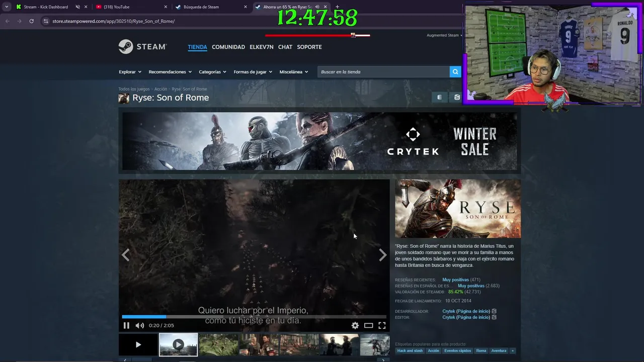Seek on the trailer progress bar

(x=254, y=317)
